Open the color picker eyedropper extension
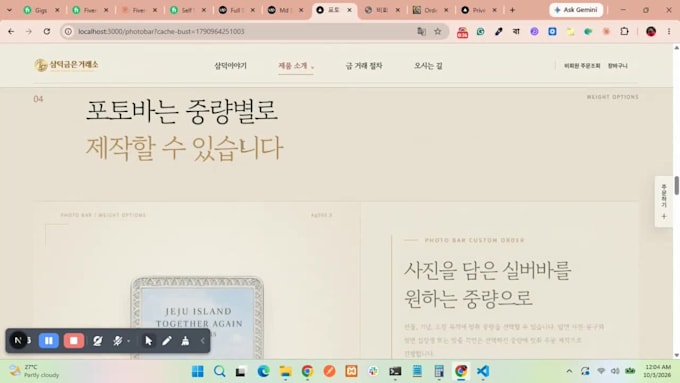 click(499, 31)
